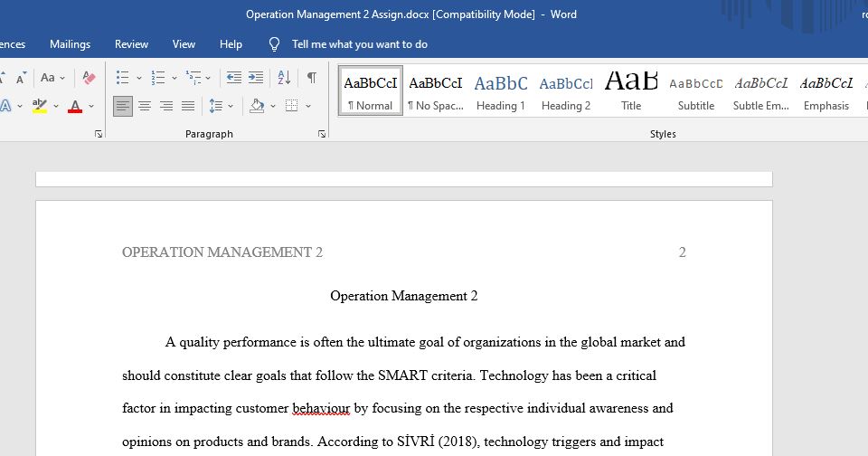Click the word "SMART" in the paragraph

pos(402,375)
